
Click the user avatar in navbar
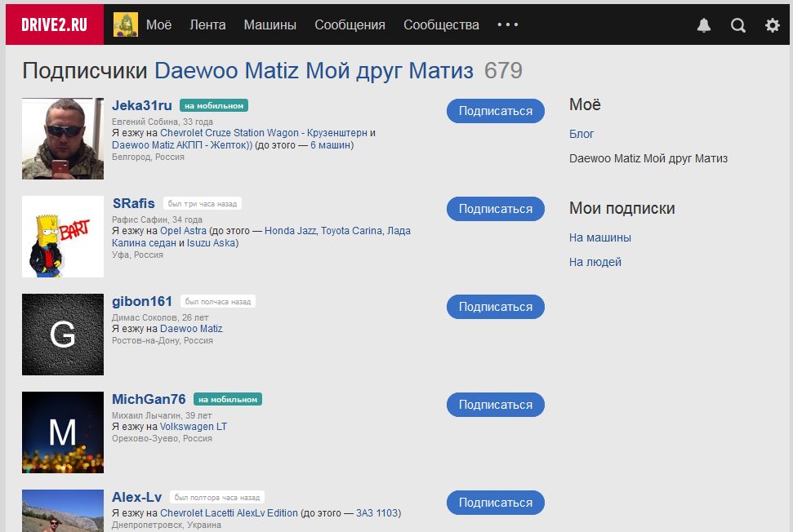(x=125, y=24)
